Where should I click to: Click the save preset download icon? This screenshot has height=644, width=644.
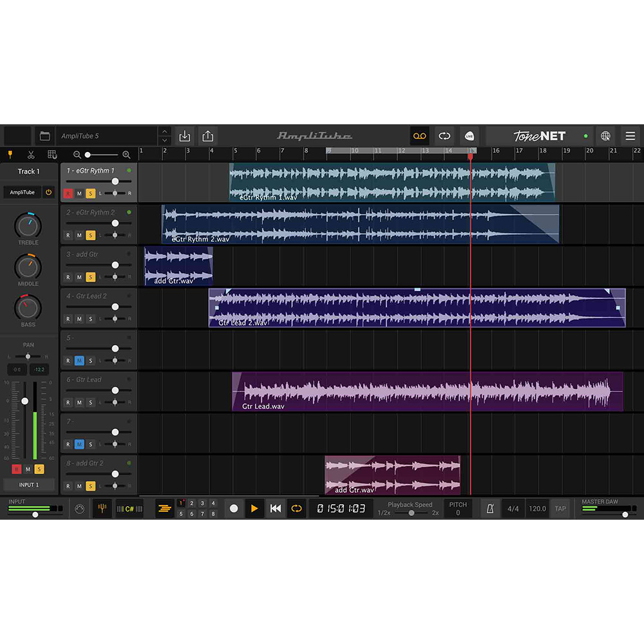pyautogui.click(x=184, y=136)
